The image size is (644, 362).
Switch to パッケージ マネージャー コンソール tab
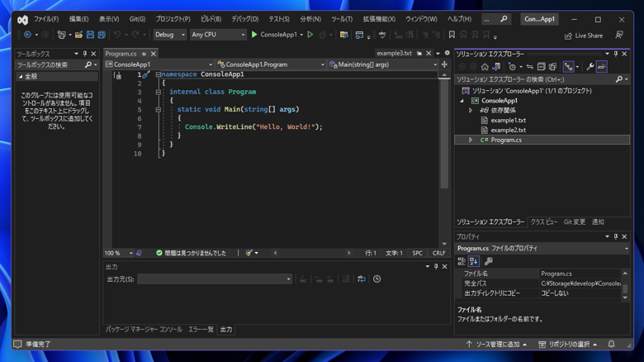[x=144, y=330]
